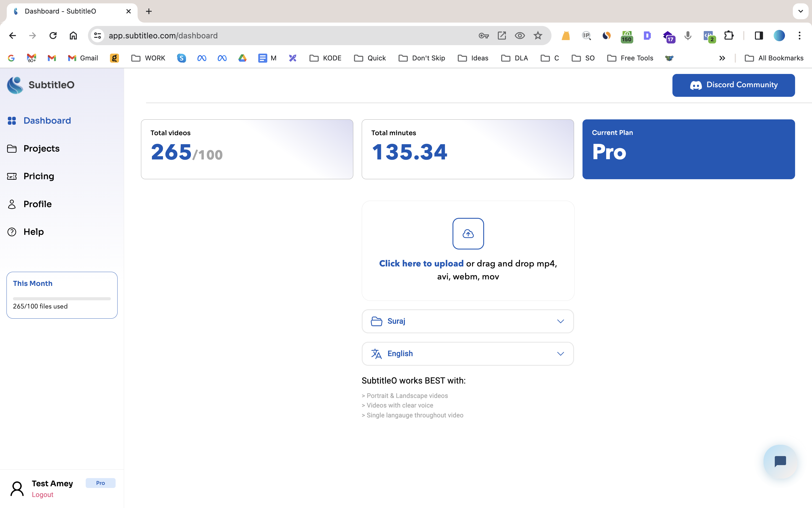Go back with browser back arrow
The image size is (812, 508).
click(12, 36)
